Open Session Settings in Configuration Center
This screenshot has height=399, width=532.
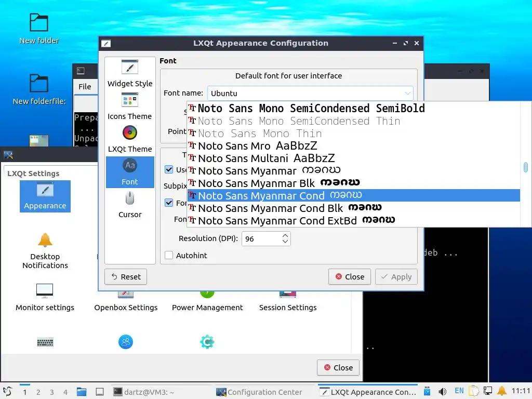click(x=288, y=302)
